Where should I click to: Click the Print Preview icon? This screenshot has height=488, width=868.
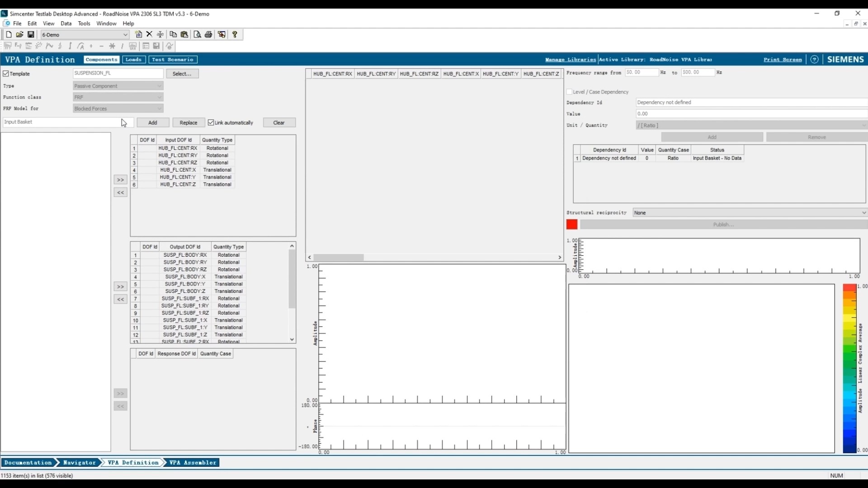click(x=197, y=34)
